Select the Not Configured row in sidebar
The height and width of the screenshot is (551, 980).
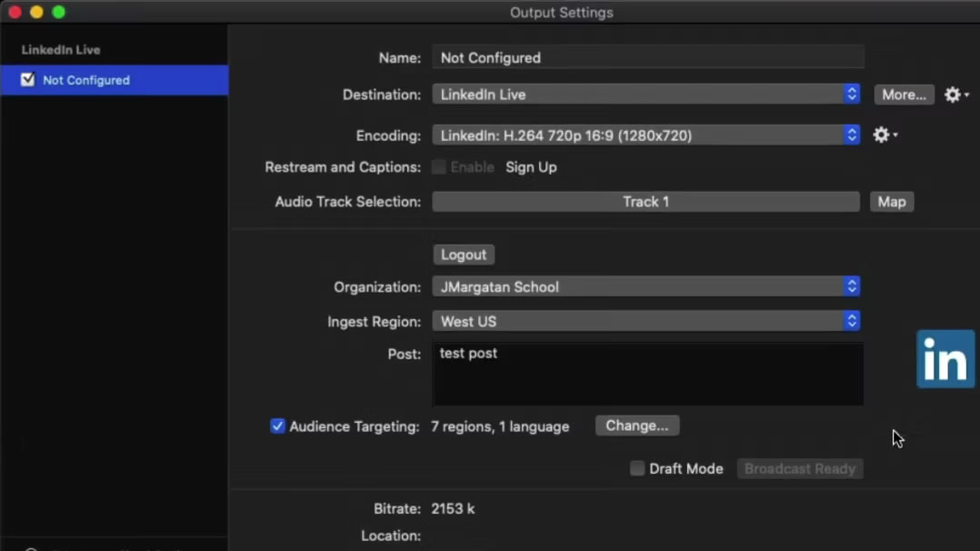coord(115,80)
